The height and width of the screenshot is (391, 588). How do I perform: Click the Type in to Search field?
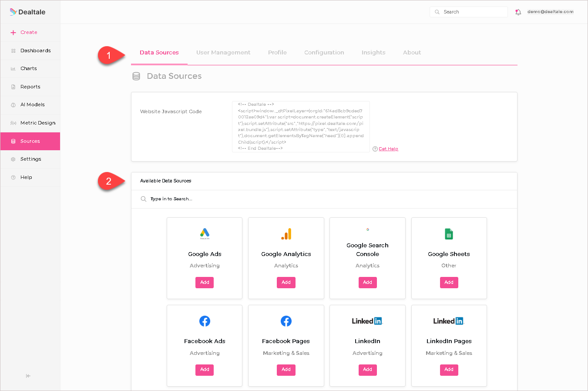(x=324, y=199)
